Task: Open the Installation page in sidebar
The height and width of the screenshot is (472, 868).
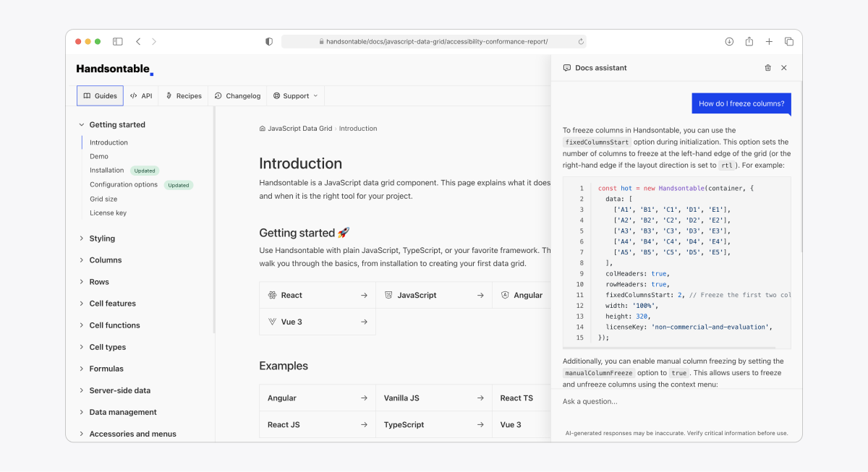Action: click(107, 171)
